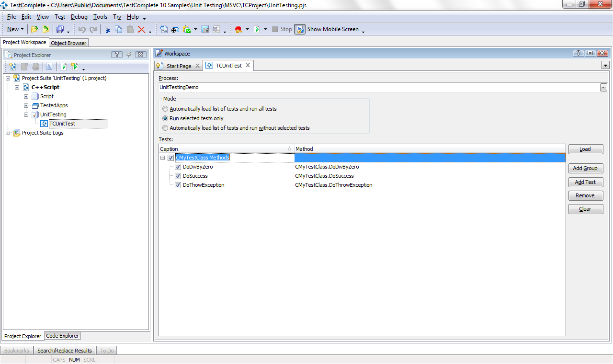
Task: Open the Tools menu
Action: 100,17
